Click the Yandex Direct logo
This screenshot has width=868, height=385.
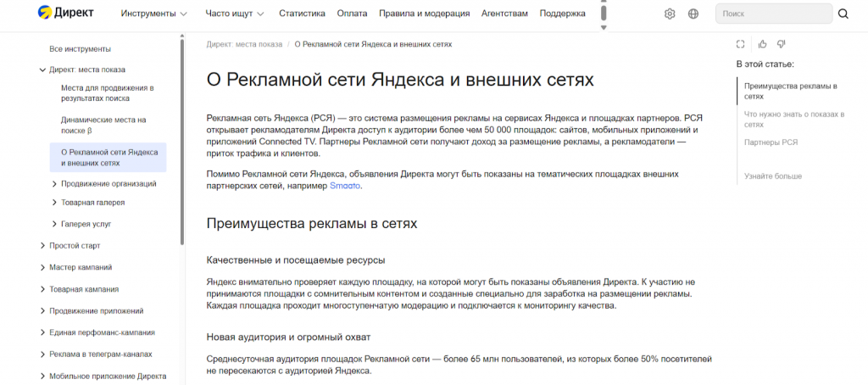tap(66, 14)
